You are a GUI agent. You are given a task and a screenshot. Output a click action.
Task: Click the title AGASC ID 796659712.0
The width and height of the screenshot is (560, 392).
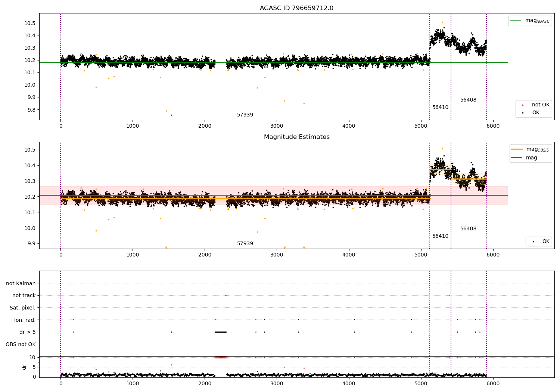[x=296, y=8]
